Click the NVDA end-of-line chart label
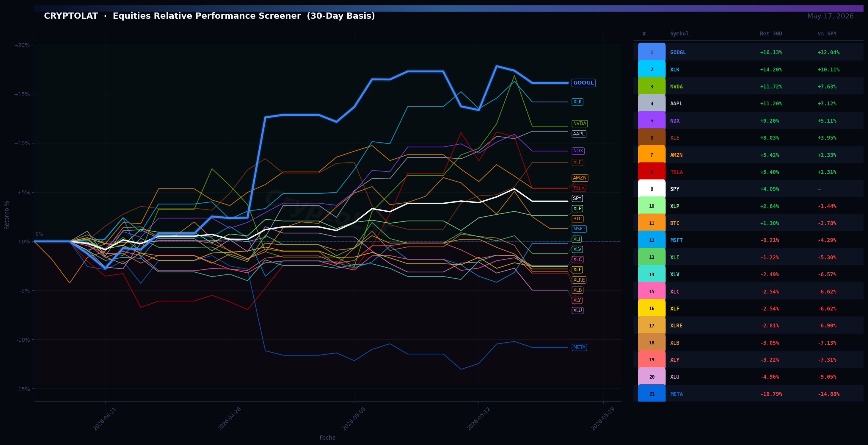The width and height of the screenshot is (868, 445). click(580, 124)
